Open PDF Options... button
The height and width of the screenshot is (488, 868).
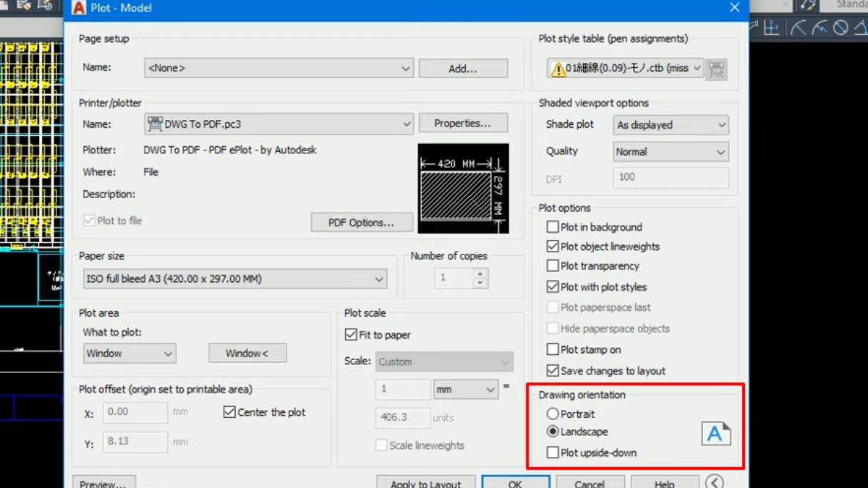pyautogui.click(x=362, y=223)
